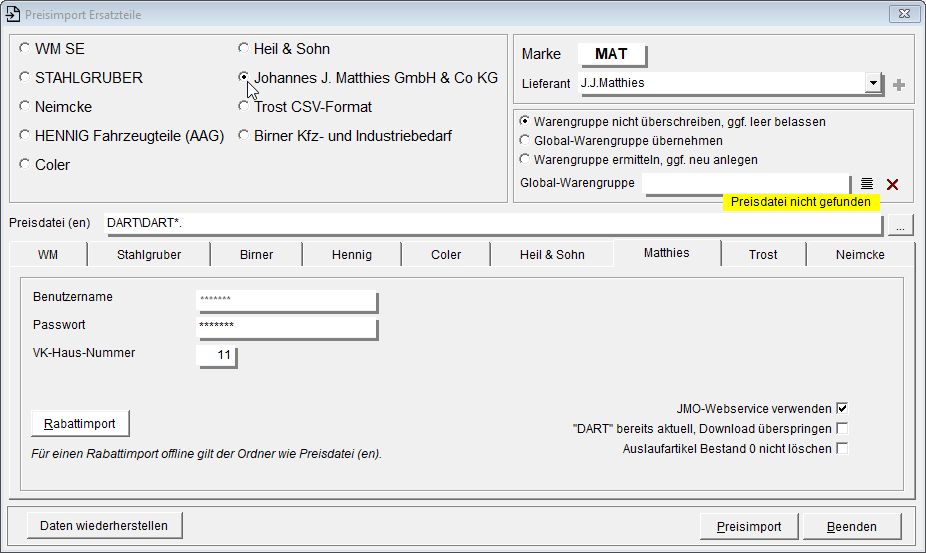Clear Global-Warengruppe with the red X
Viewport: 926px width, 553px height.
pos(892,184)
